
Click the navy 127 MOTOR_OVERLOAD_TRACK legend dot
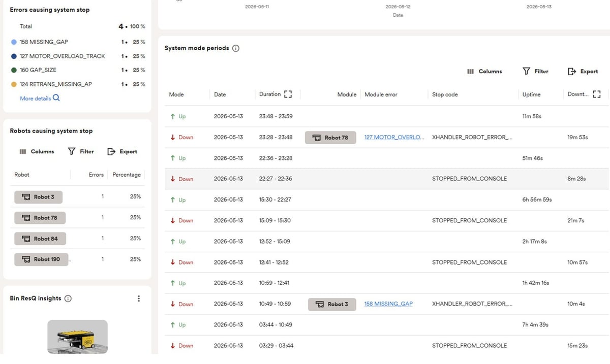(14, 56)
